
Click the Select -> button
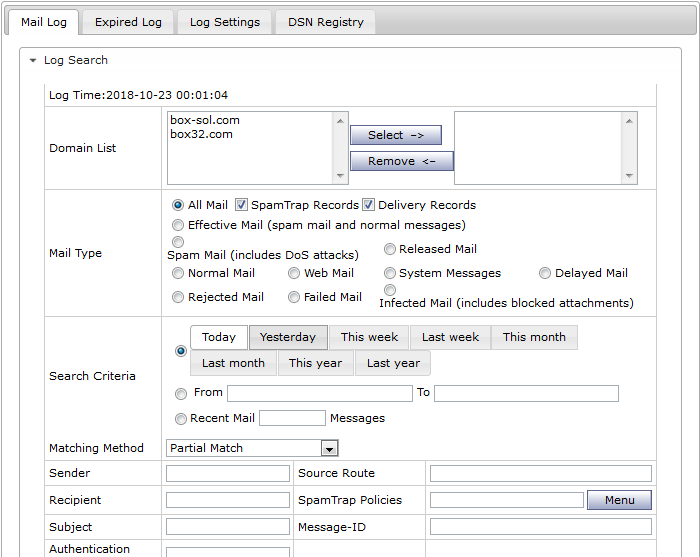pos(395,135)
